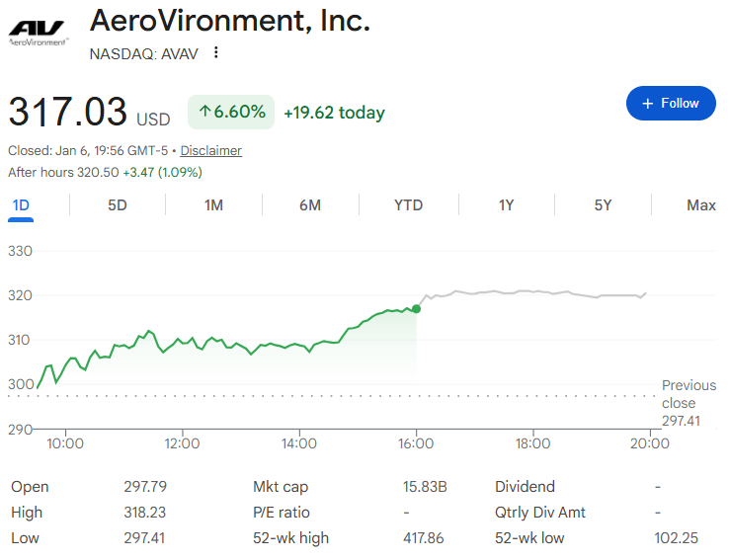
Task: Click the +19.62 today change text
Action: [x=334, y=113]
